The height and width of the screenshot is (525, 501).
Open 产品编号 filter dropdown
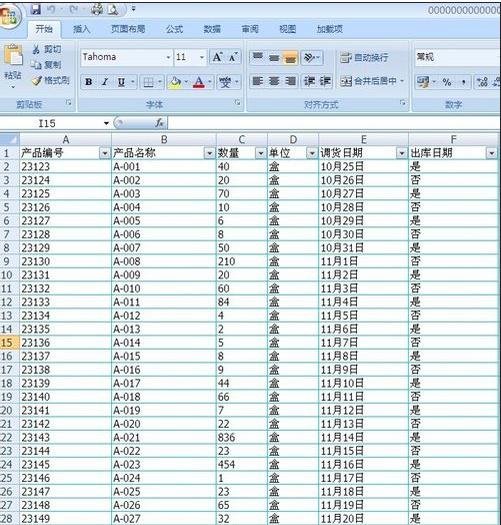[105, 153]
